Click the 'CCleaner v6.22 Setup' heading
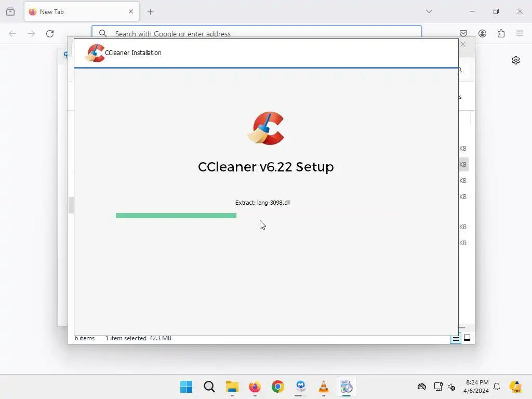Image resolution: width=532 pixels, height=399 pixels. pos(265,167)
